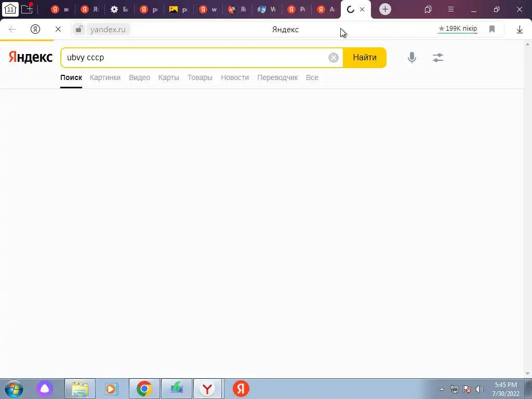Show hidden tray icons
The width and height of the screenshot is (532, 399).
(x=442, y=389)
